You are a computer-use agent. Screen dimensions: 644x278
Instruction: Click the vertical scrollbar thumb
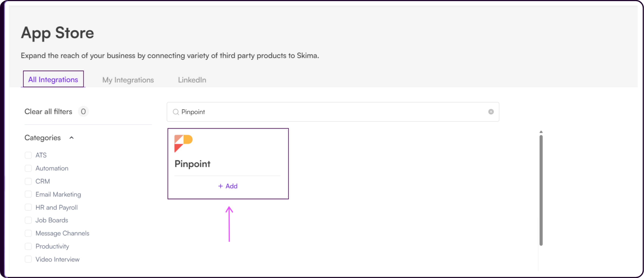pos(541,190)
